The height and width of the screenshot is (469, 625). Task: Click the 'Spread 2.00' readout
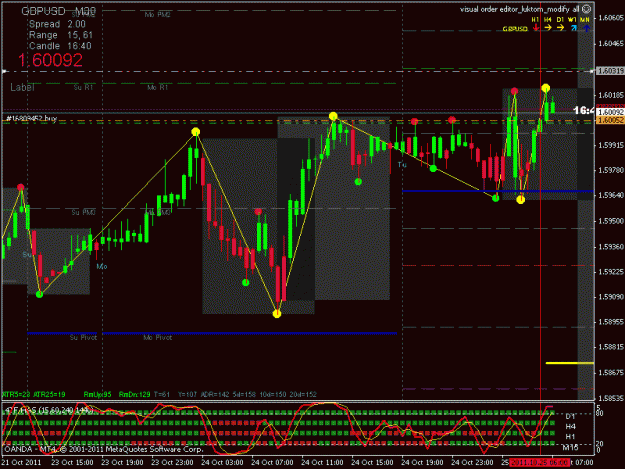57,24
